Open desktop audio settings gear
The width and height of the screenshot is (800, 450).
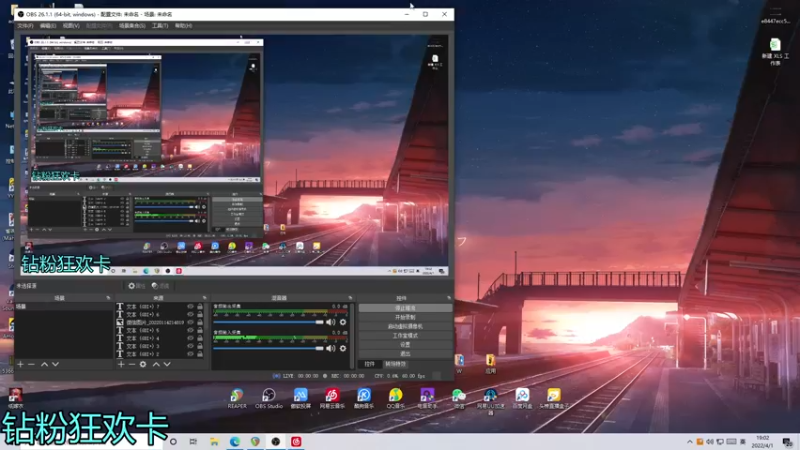(343, 322)
